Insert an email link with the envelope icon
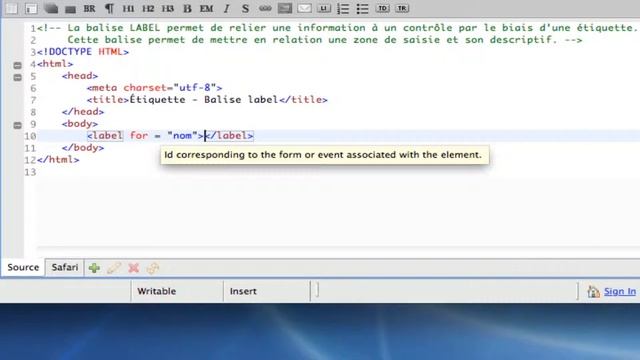This screenshot has height=360, width=640. [304, 9]
